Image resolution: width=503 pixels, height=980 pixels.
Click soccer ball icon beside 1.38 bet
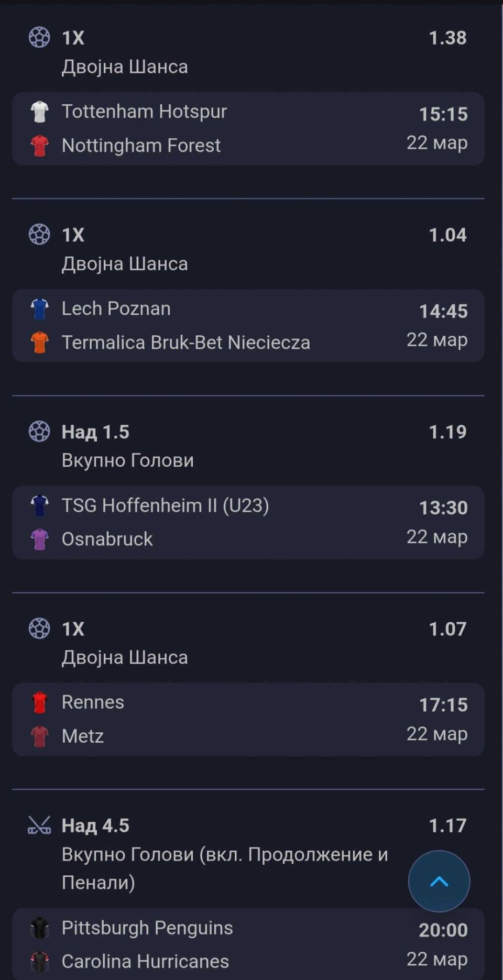pos(39,38)
